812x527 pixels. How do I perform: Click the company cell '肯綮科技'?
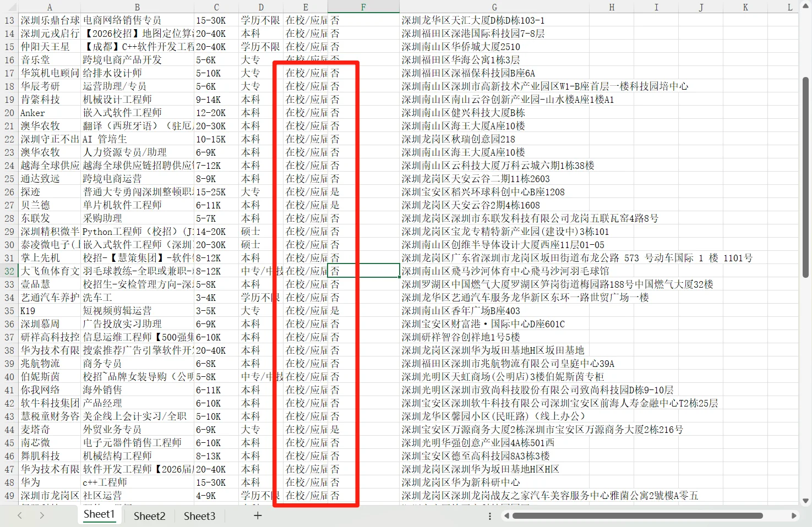pyautogui.click(x=50, y=100)
